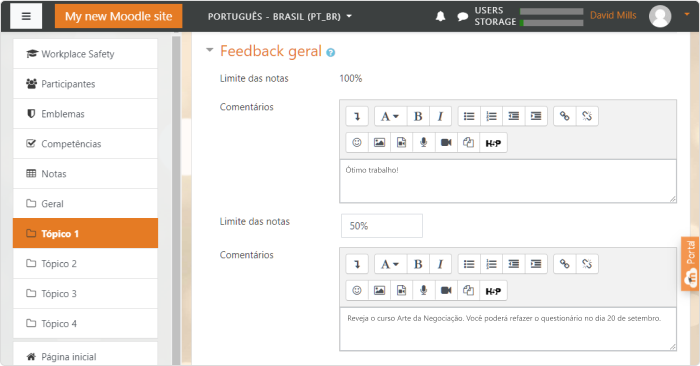Click the My new Moodle site logo
This screenshot has height=366, width=700.
[x=118, y=17]
